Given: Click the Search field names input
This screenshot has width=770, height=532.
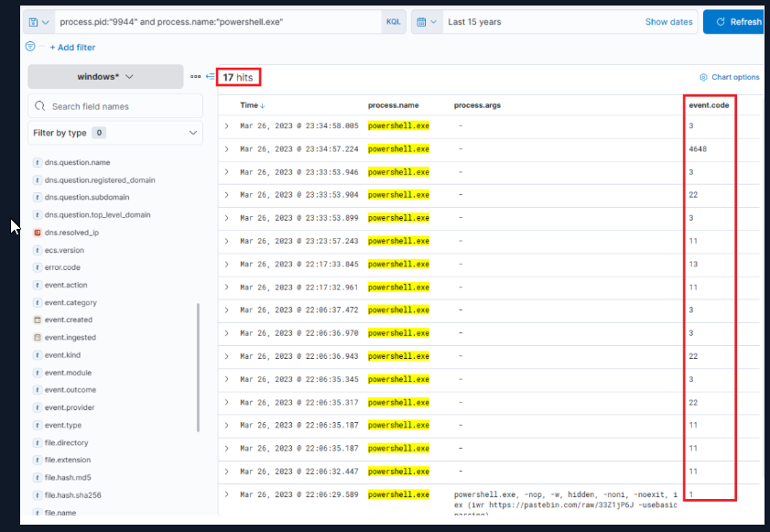Looking at the screenshot, I should [x=115, y=106].
